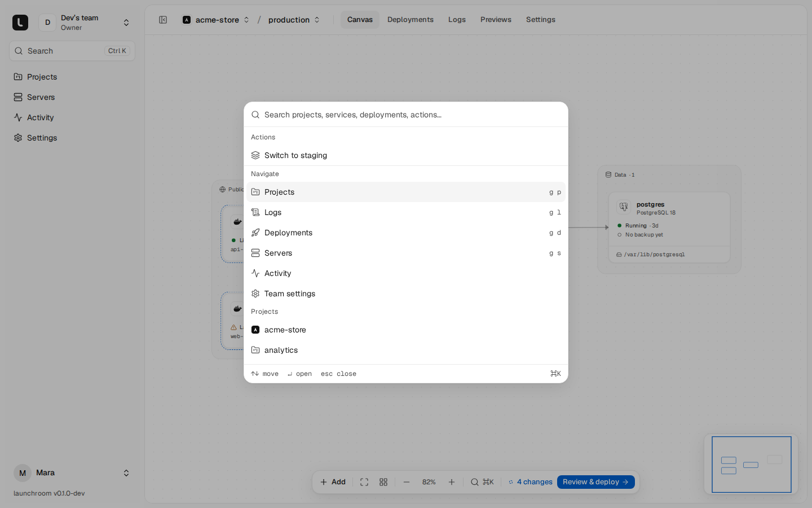Open the production environment dropdown
The image size is (812, 508).
(x=294, y=20)
